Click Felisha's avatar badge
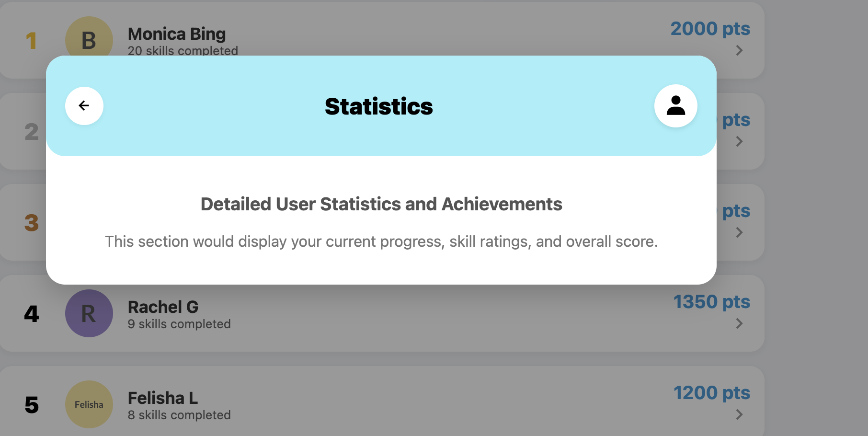Viewport: 868px width, 436px height. [x=89, y=404]
